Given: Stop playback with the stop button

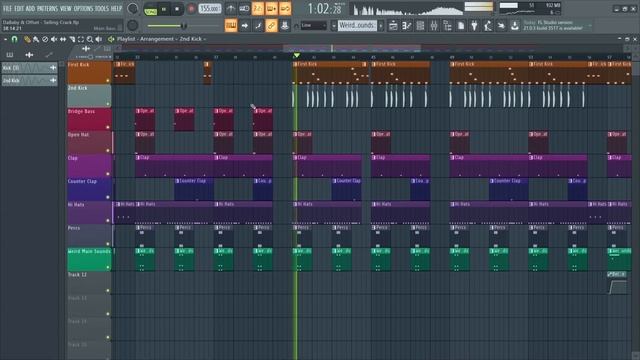Looking at the screenshot, I should (177, 9).
